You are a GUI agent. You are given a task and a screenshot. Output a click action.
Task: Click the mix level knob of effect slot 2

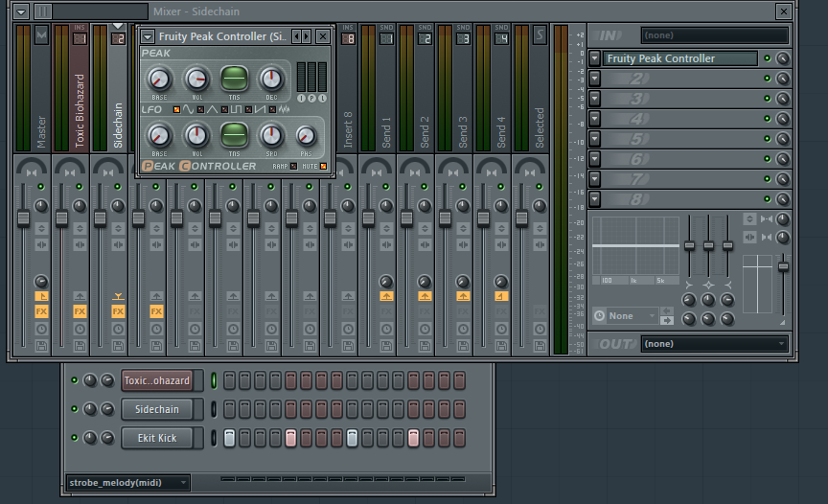click(783, 79)
